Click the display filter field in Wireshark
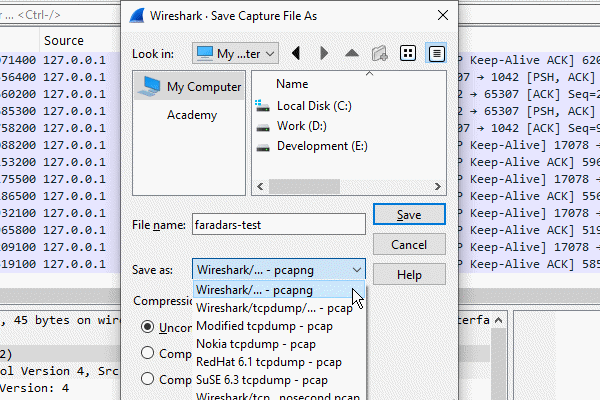Image resolution: width=600 pixels, height=400 pixels. click(60, 15)
